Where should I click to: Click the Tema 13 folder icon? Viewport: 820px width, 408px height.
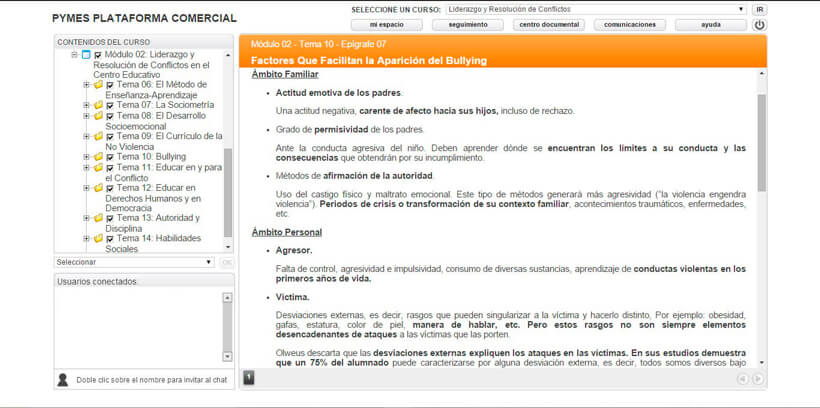(98, 218)
